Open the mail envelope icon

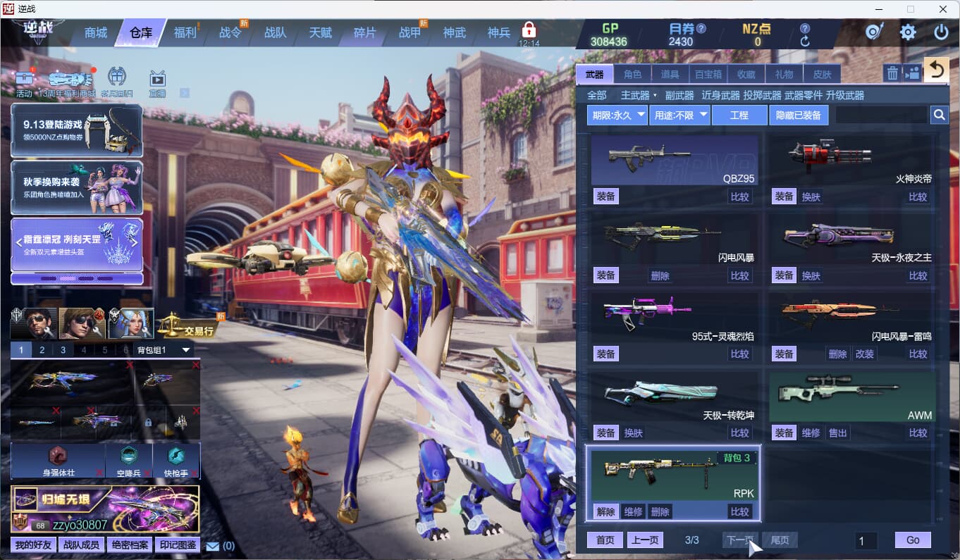click(x=212, y=545)
